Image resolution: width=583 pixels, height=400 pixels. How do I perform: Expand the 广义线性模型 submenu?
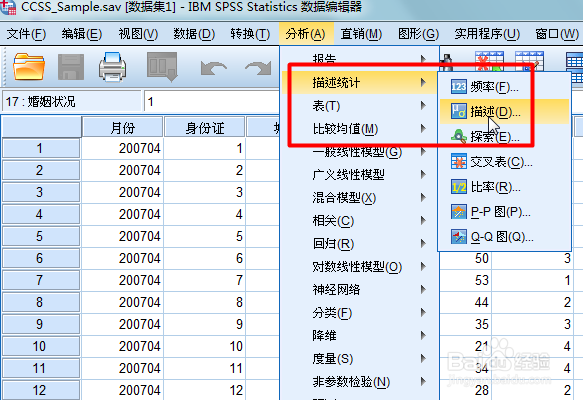(x=359, y=174)
